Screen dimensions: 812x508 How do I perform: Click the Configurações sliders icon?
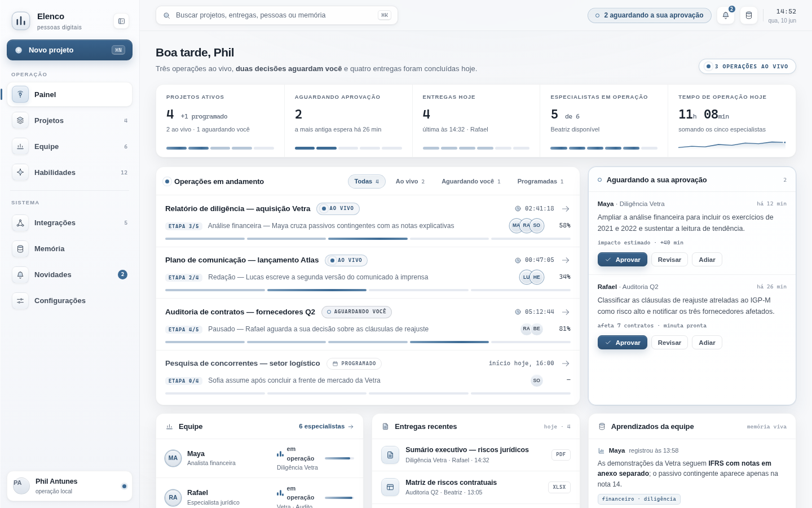pyautogui.click(x=20, y=300)
